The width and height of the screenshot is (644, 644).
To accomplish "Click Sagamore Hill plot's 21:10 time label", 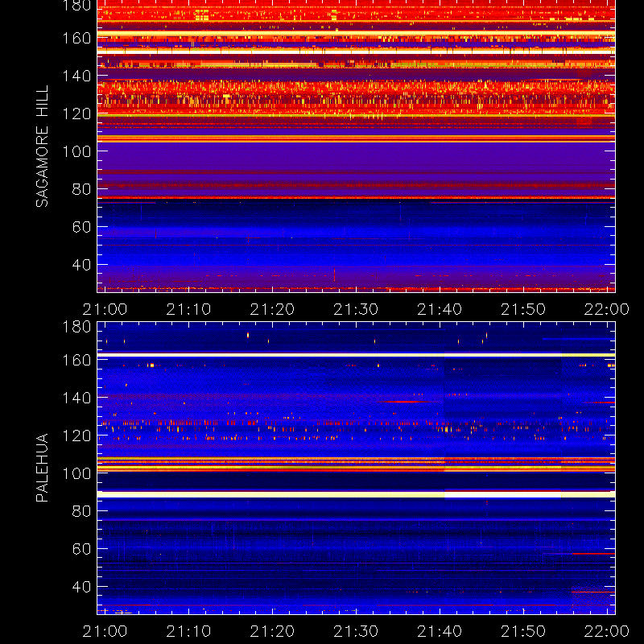I will (x=188, y=309).
